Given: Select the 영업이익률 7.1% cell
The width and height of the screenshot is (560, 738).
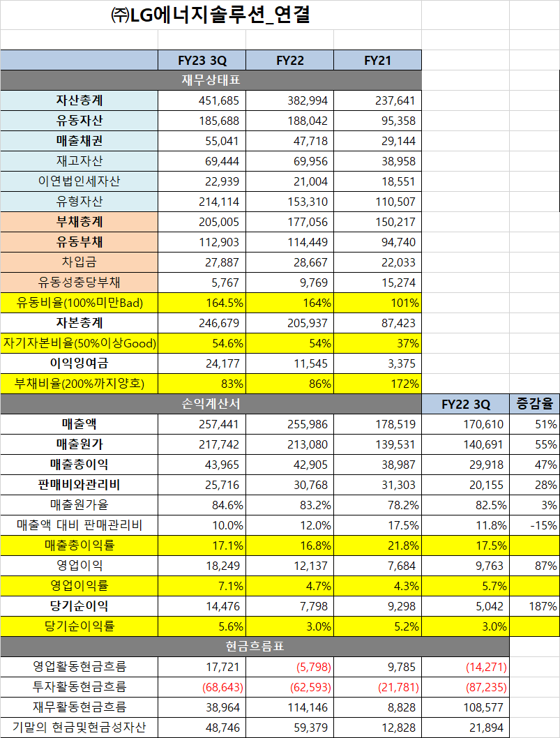Looking at the screenshot, I should click(79, 586).
